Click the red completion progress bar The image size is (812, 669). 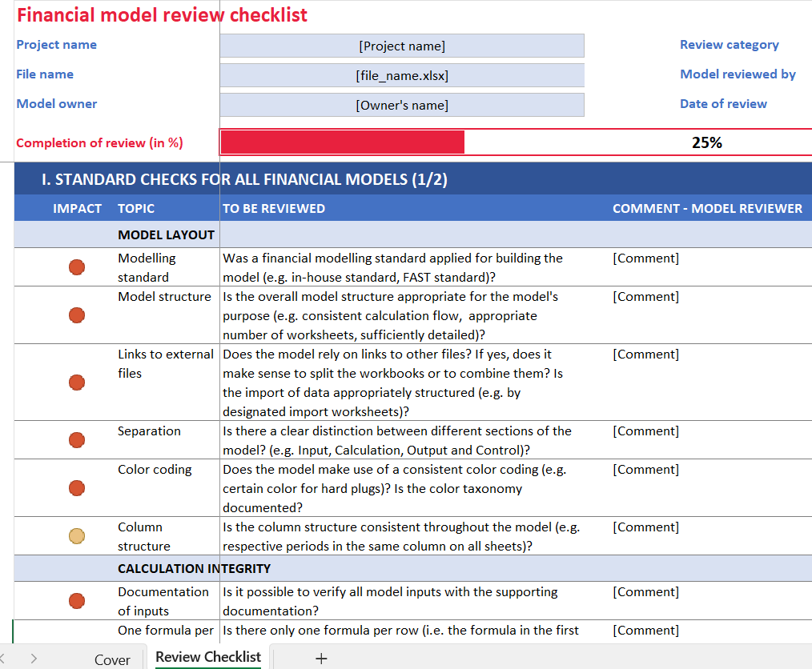(x=342, y=142)
